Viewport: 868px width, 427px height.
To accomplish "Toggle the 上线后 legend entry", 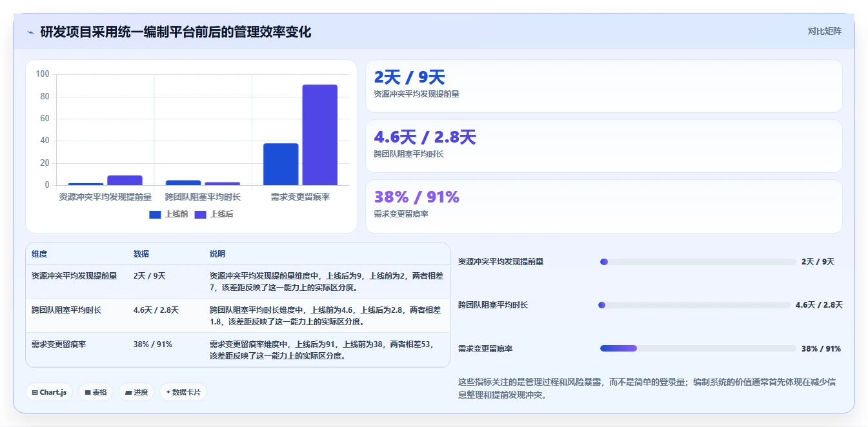I will click(214, 214).
